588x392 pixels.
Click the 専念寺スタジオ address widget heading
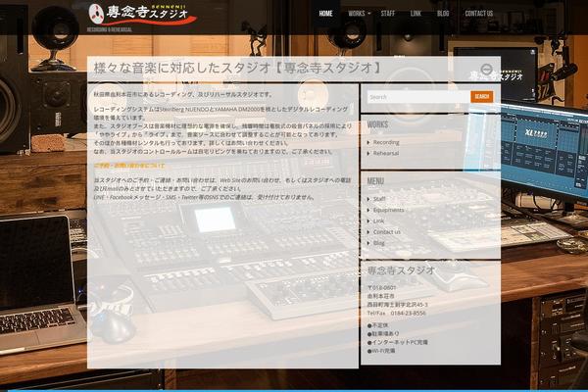tap(401, 270)
